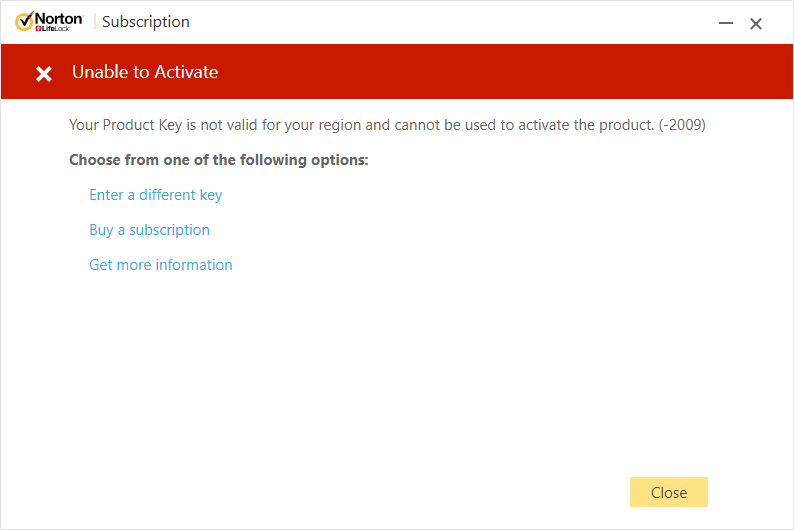
Task: Click the word 'subscription' in Buy link
Action: (170, 230)
